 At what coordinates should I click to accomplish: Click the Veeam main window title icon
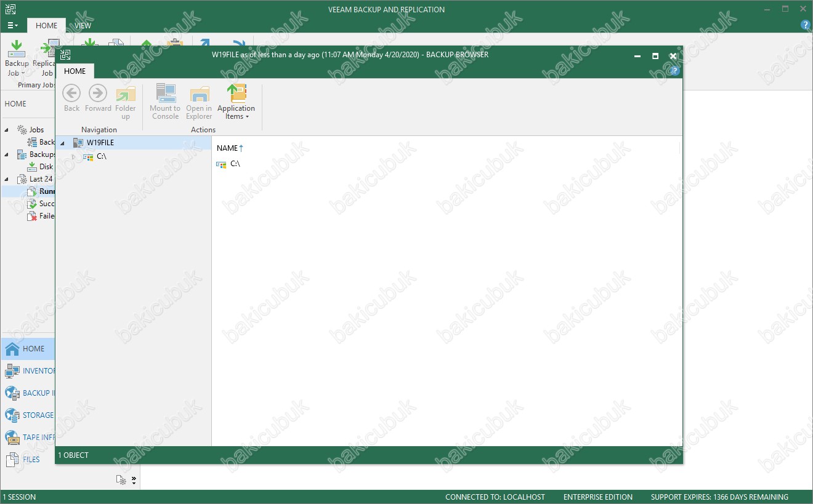[10, 9]
